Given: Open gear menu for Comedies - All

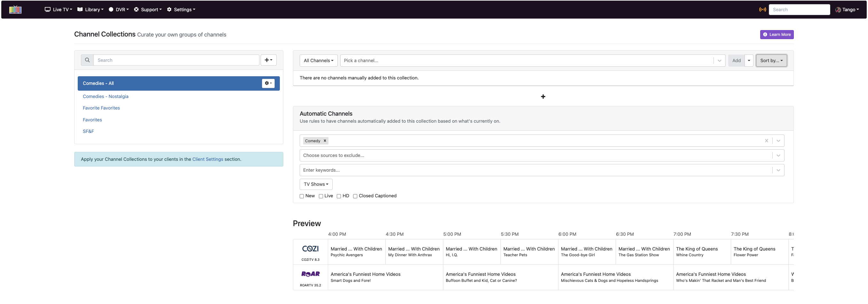Looking at the screenshot, I should [268, 83].
